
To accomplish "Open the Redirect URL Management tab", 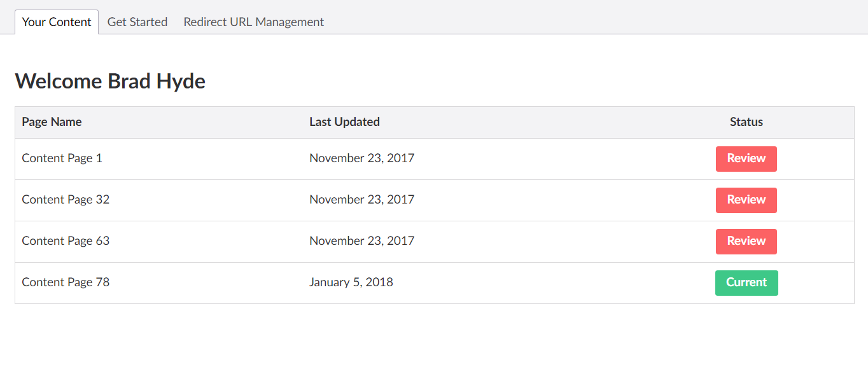I will tap(254, 22).
